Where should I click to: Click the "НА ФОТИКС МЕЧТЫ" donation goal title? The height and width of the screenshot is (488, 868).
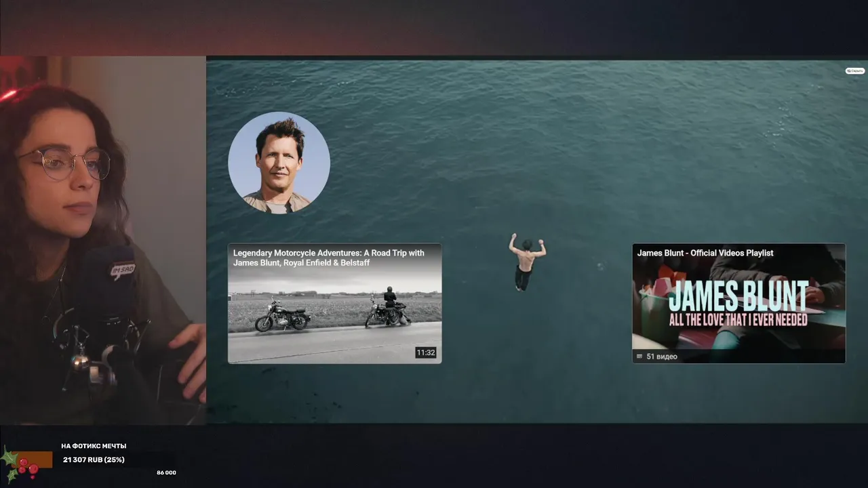[x=94, y=446]
